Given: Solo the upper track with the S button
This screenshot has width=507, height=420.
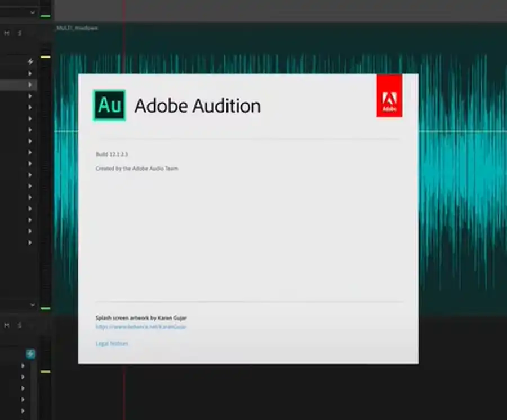Looking at the screenshot, I should (x=20, y=33).
